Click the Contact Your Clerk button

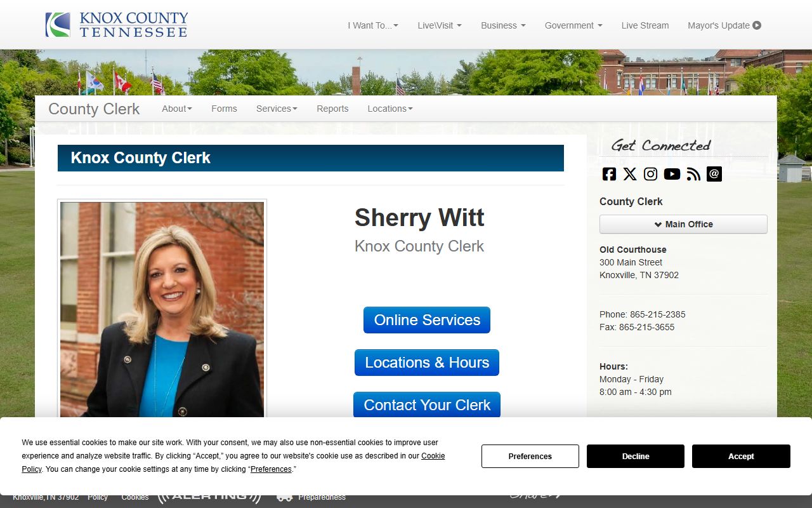point(427,405)
